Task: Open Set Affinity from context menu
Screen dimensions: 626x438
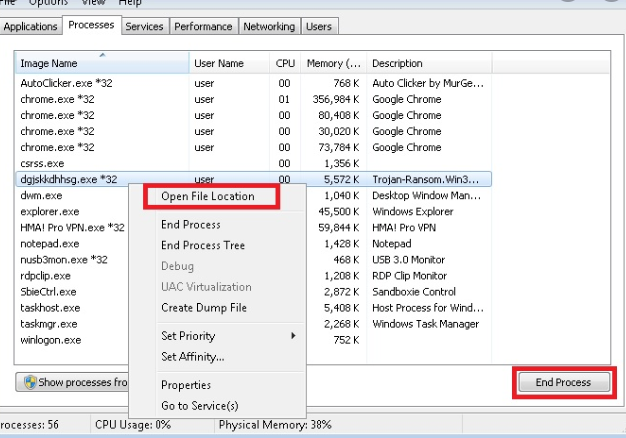Action: tap(192, 356)
